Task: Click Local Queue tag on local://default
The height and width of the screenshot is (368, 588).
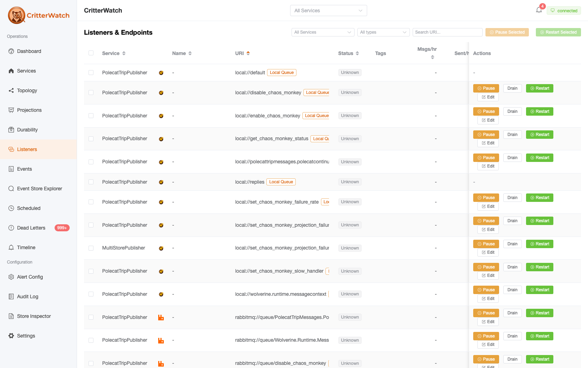Action: (x=282, y=73)
